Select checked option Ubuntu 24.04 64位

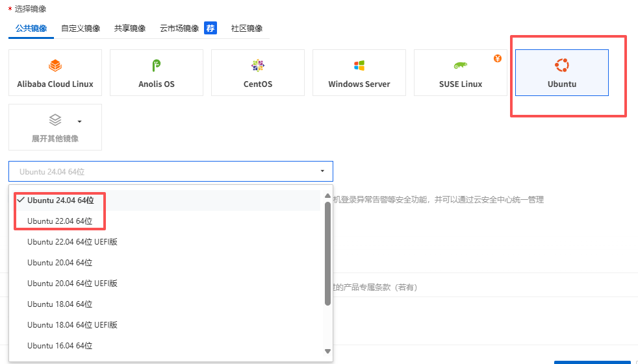(60, 200)
